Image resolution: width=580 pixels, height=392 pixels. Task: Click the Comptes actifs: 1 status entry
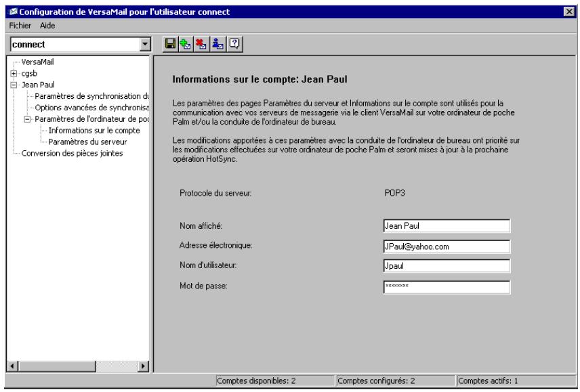click(516, 380)
